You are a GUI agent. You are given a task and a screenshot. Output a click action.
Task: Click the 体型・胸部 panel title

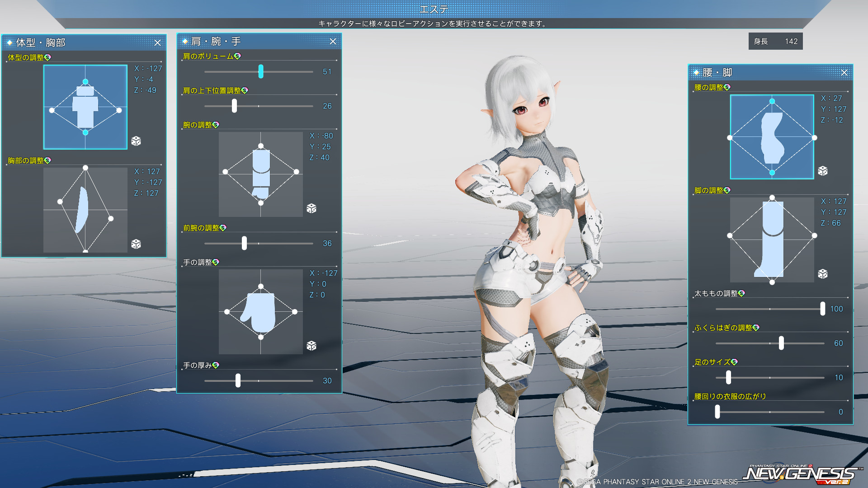coord(41,43)
